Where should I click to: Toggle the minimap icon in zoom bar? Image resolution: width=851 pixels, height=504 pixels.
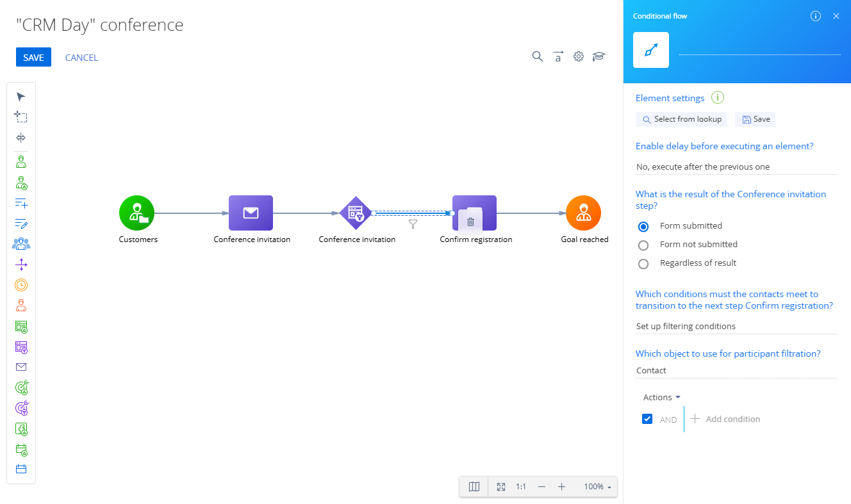[474, 487]
